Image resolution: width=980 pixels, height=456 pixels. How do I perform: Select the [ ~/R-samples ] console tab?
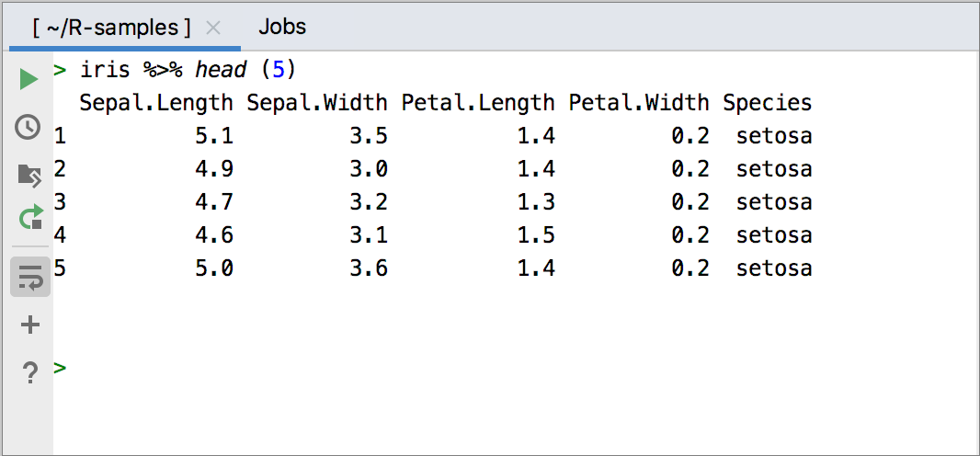coord(111,28)
